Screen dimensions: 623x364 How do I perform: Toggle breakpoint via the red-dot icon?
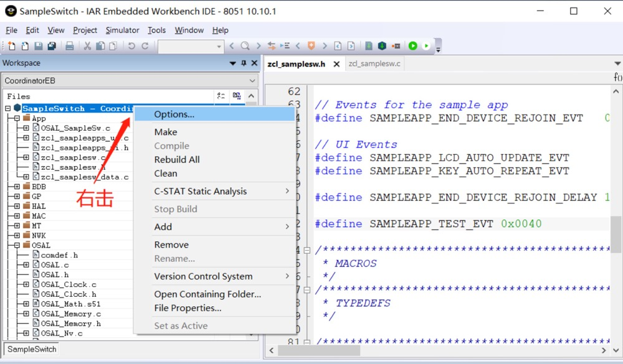pyautogui.click(x=396, y=46)
